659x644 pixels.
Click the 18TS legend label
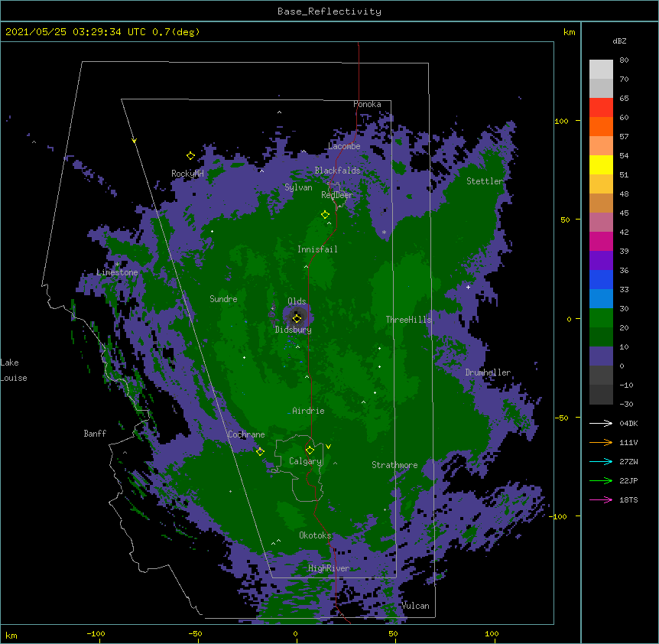(628, 499)
